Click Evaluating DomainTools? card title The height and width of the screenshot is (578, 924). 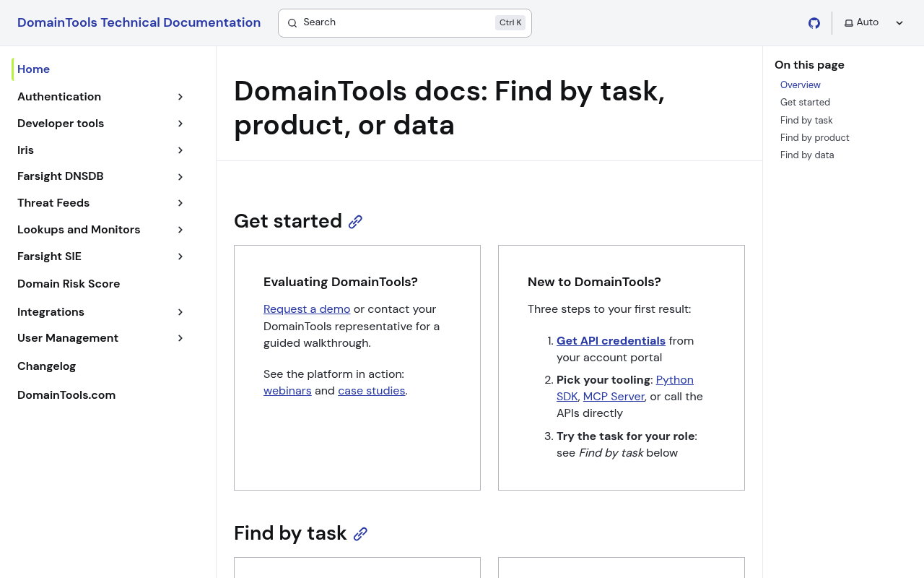(341, 282)
